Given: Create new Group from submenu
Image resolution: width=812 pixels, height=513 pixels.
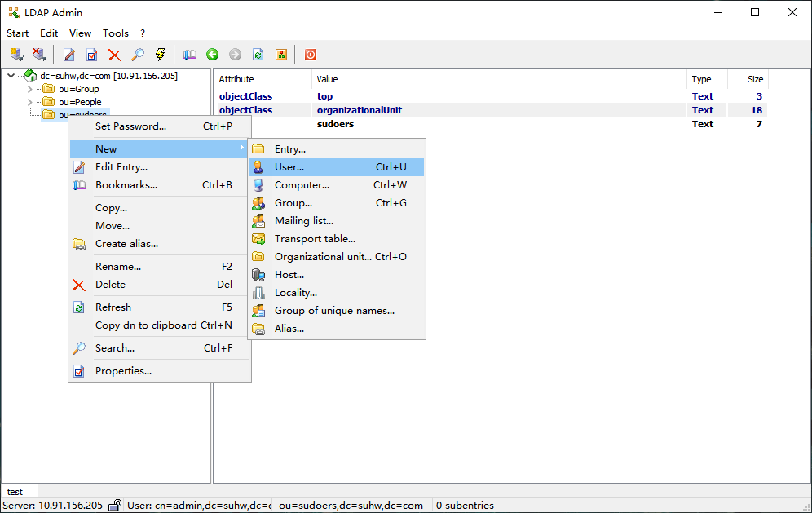Looking at the screenshot, I should tap(337, 203).
